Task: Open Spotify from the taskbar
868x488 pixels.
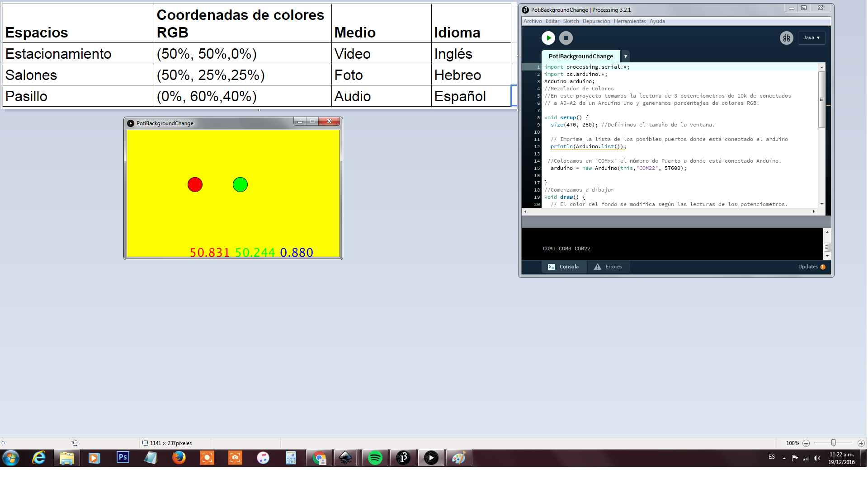Action: click(375, 458)
